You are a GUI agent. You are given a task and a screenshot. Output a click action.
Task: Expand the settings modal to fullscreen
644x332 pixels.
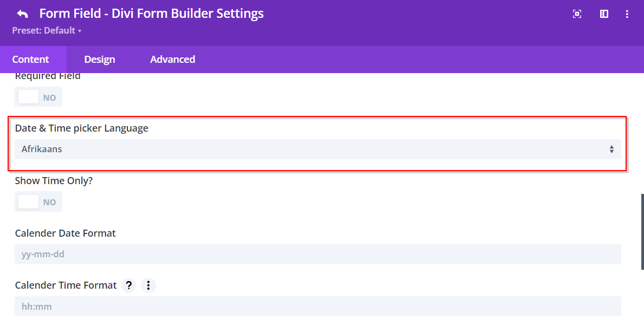577,14
